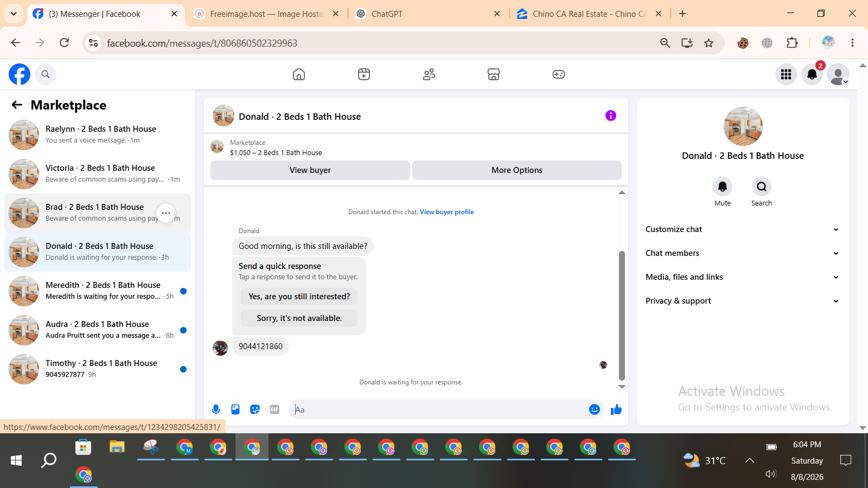Expand Chat members section
This screenshot has height=488, width=868.
[x=742, y=253]
